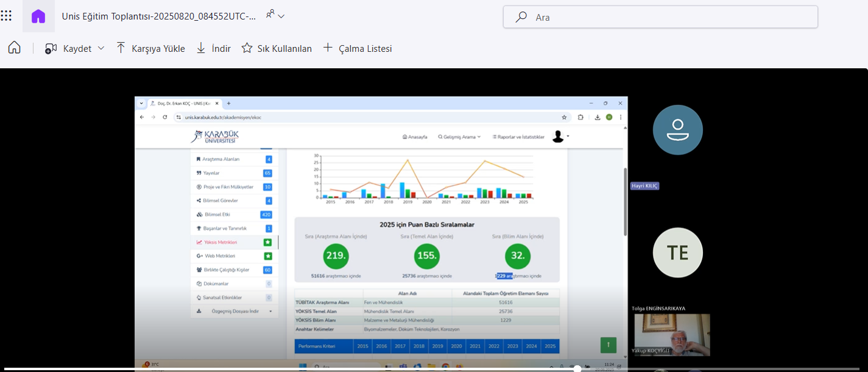
Task: Click the Kaydet button
Action: coord(68,48)
